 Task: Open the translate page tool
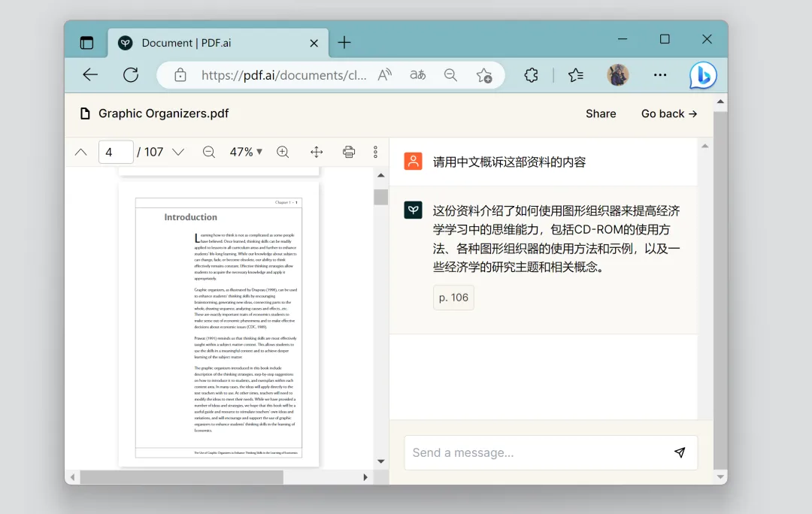tap(417, 74)
